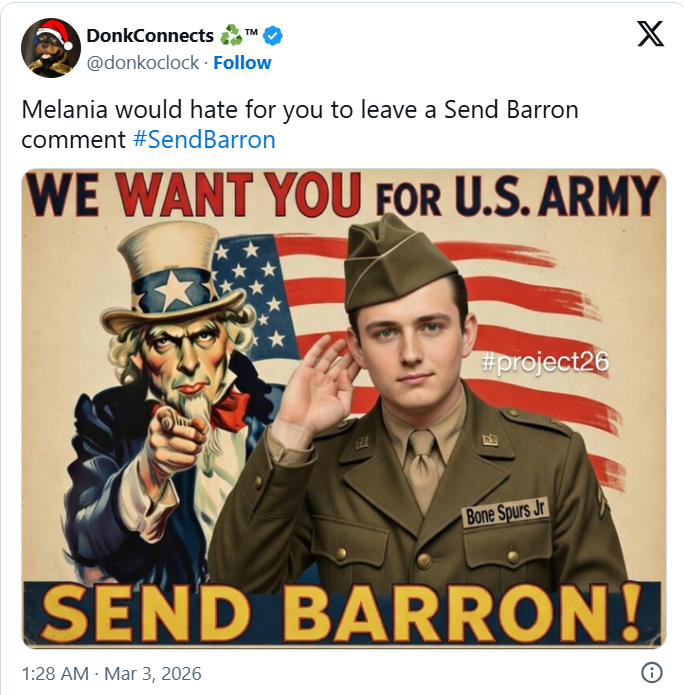Click the #project26 watermark on image
The image size is (684, 695).
pos(545,362)
